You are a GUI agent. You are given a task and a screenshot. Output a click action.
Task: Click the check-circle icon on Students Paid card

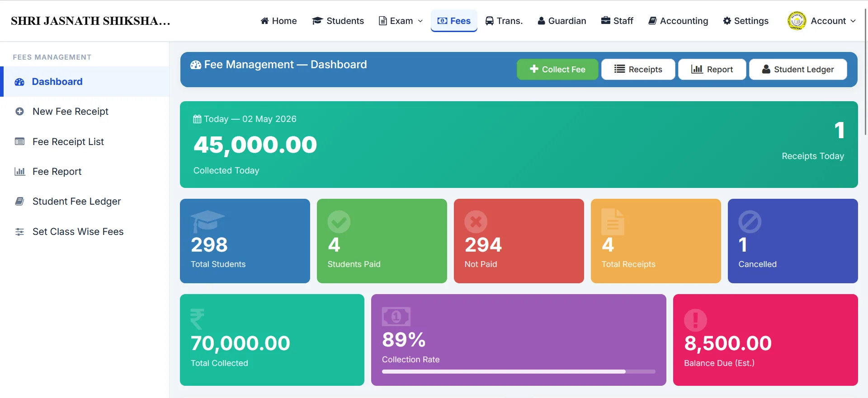(x=339, y=222)
